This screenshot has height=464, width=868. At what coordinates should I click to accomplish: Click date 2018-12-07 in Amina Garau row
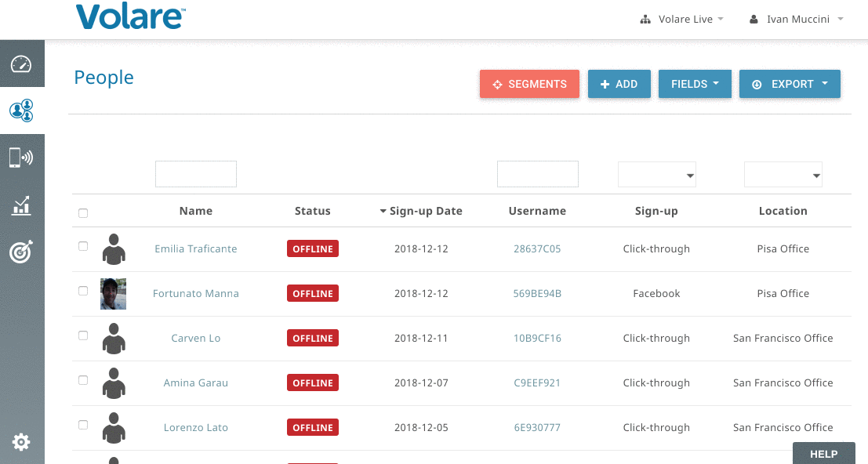421,383
